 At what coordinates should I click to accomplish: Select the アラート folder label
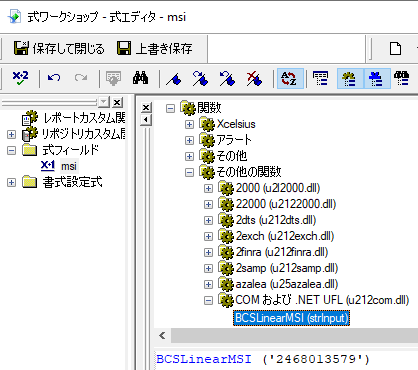click(234, 140)
